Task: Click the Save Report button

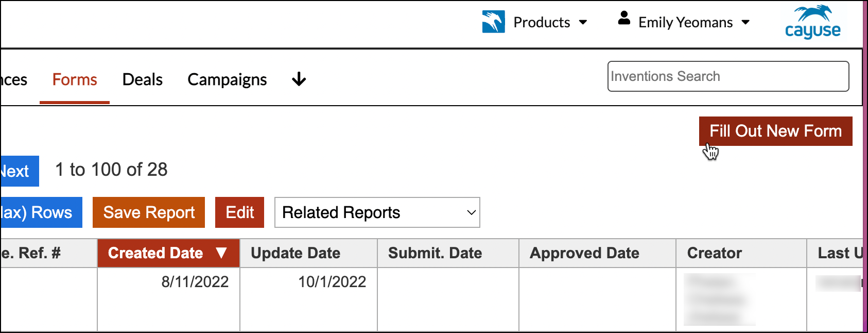Action: (149, 212)
